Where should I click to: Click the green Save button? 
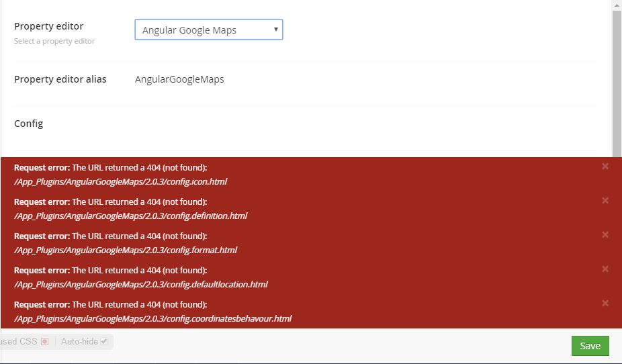coord(590,346)
